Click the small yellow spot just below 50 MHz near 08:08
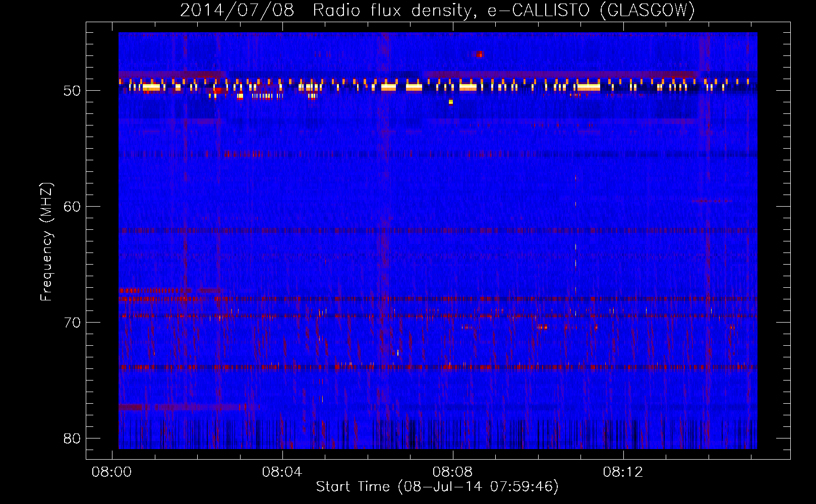This screenshot has height=504, width=816. pyautogui.click(x=451, y=102)
